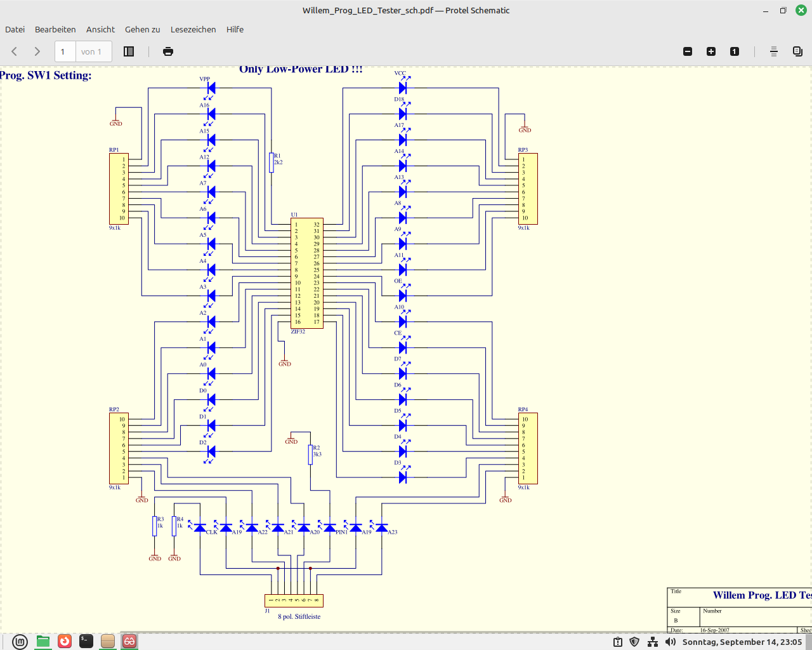Reset zoom to original size
The height and width of the screenshot is (650, 812).
coord(735,51)
